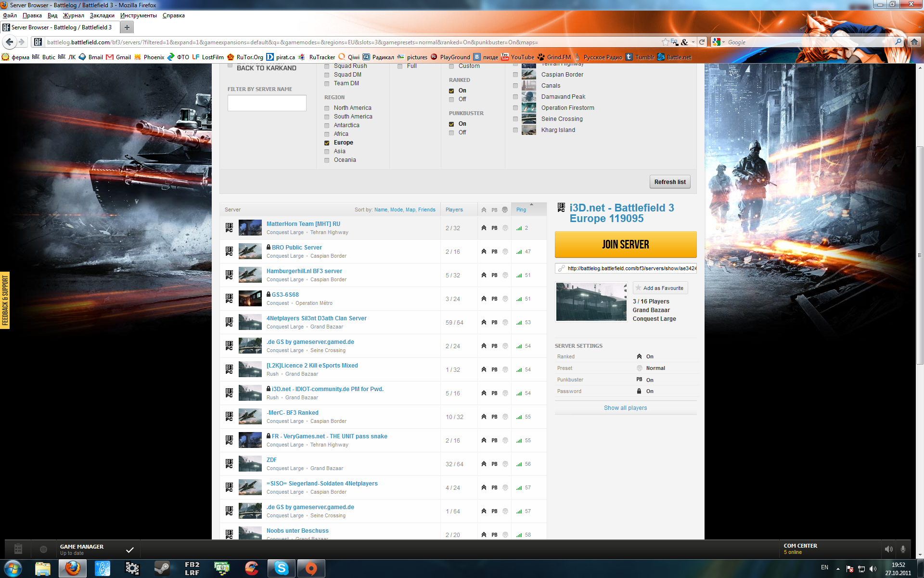Toggle Battlelog microphone icon
The image size is (924, 578).
903,549
